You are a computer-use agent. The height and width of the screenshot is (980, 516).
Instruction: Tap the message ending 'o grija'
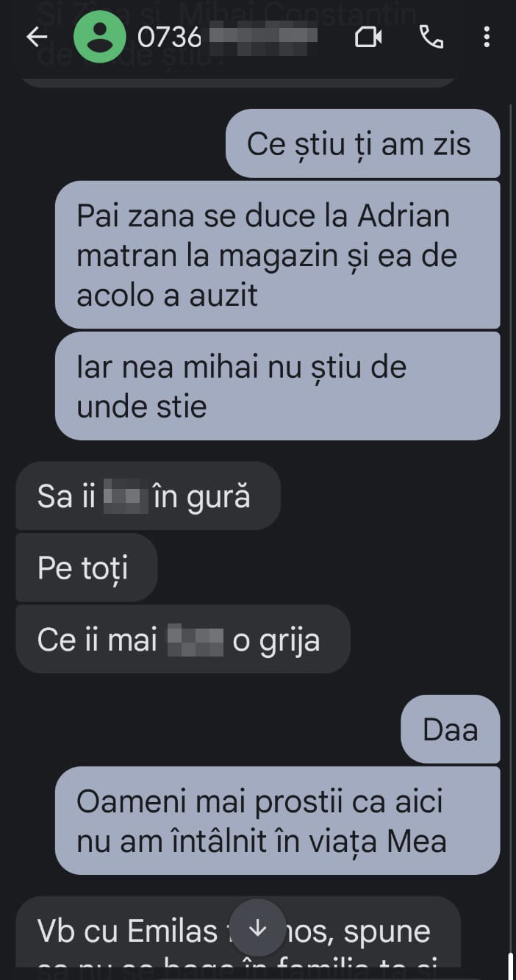pyautogui.click(x=183, y=640)
